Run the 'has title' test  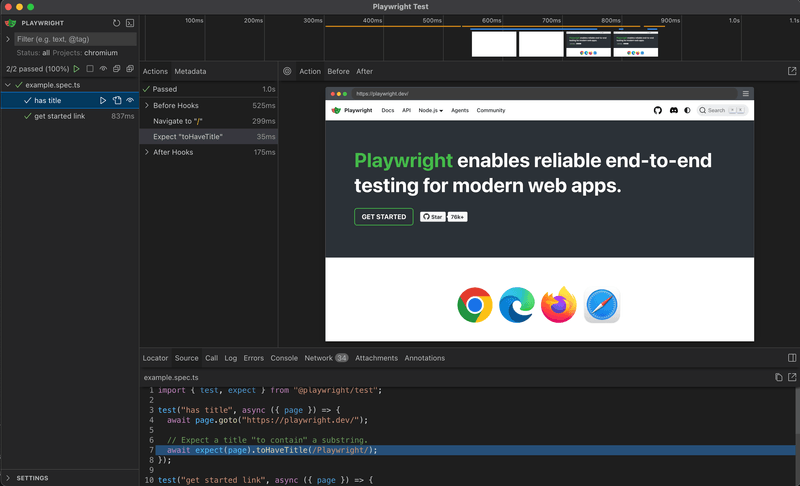tap(103, 100)
